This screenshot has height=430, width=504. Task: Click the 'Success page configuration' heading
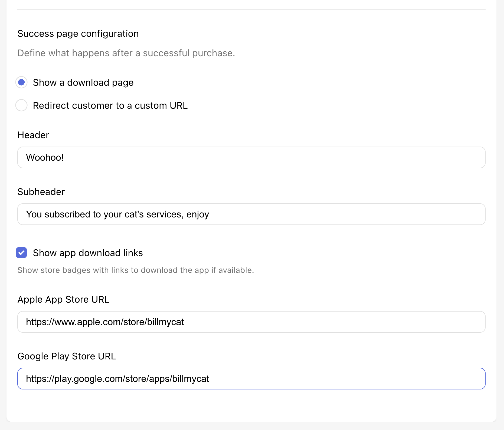pos(78,34)
